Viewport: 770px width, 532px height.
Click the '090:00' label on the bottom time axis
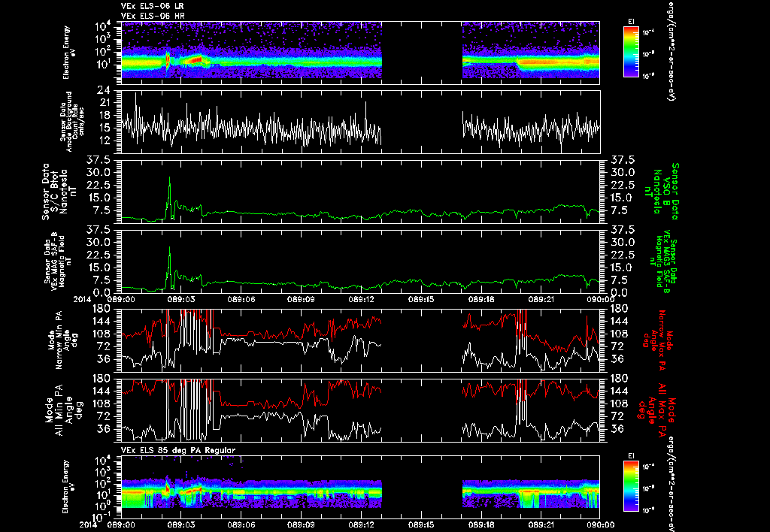[x=599, y=524]
